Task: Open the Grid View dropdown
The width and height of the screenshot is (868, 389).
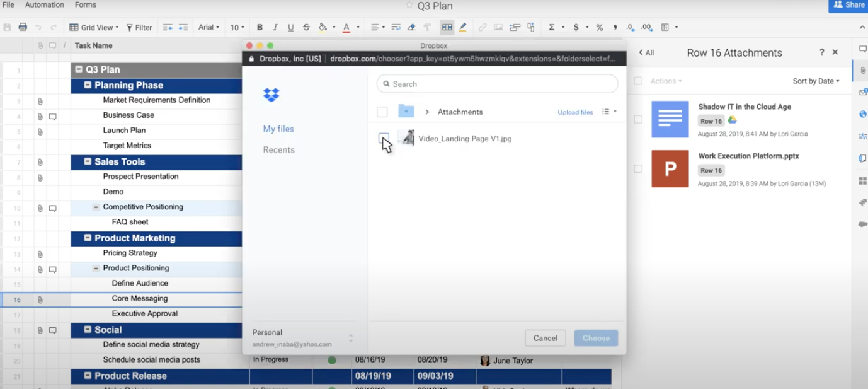Action: (94, 27)
